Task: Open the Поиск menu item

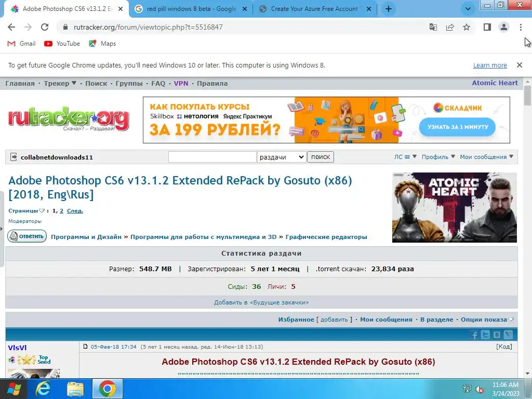Action: click(96, 84)
